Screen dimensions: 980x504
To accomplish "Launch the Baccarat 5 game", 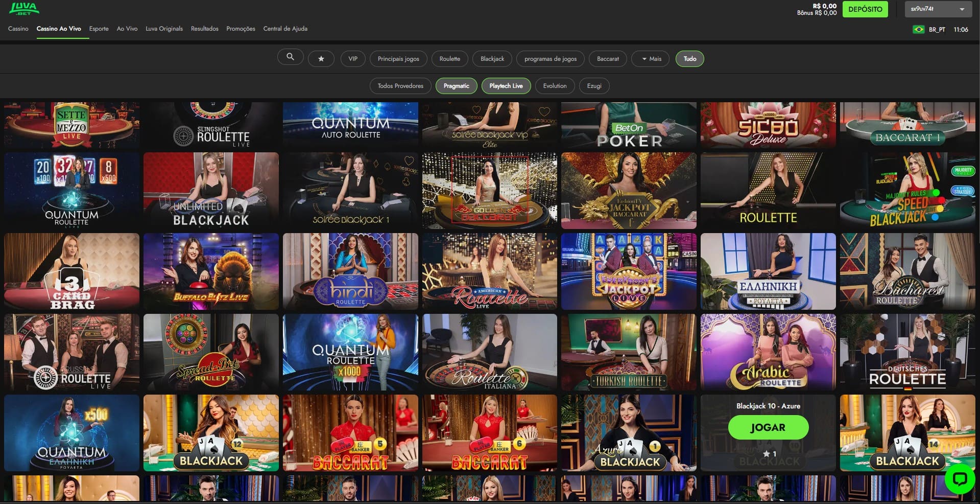I will click(350, 433).
